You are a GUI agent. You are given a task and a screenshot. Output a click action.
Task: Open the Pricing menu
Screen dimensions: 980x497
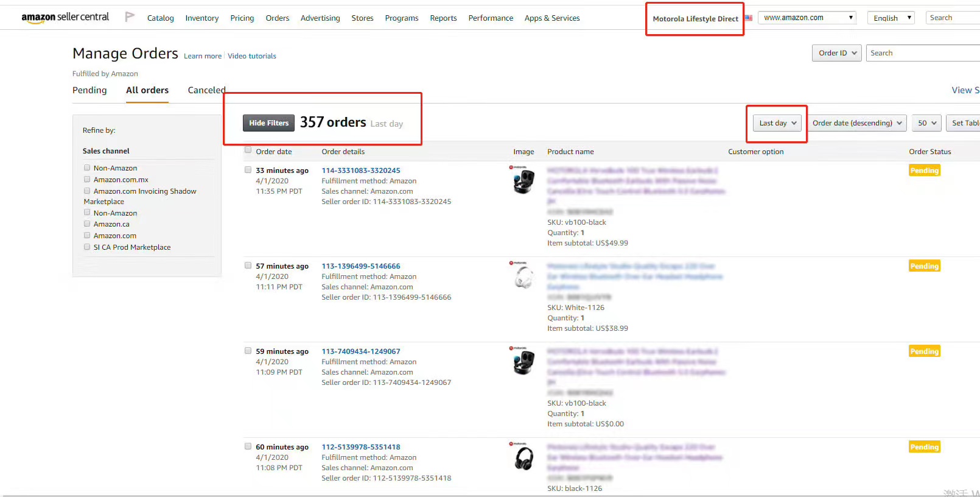point(242,18)
